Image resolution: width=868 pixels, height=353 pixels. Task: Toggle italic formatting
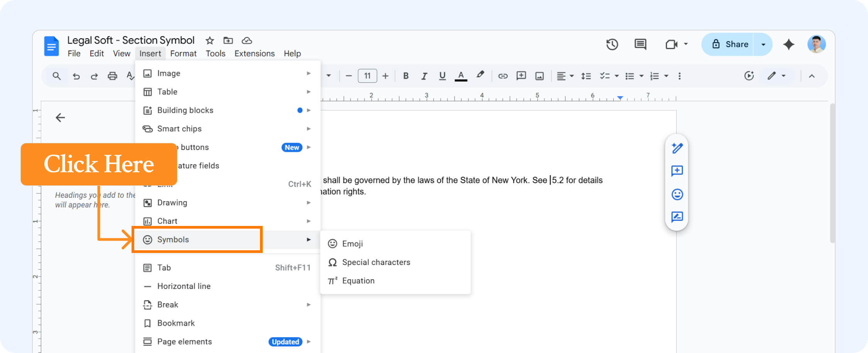coord(424,76)
